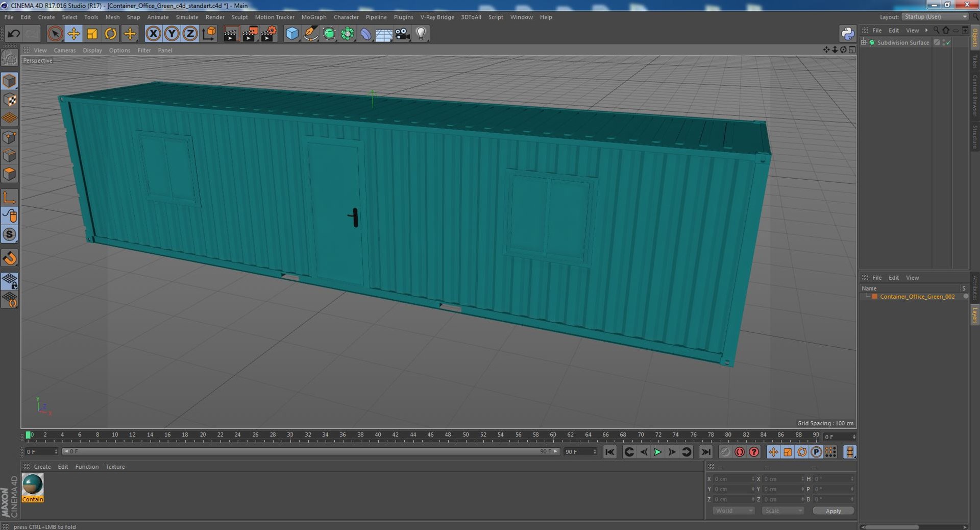Toggle Snap S icon

(9, 234)
